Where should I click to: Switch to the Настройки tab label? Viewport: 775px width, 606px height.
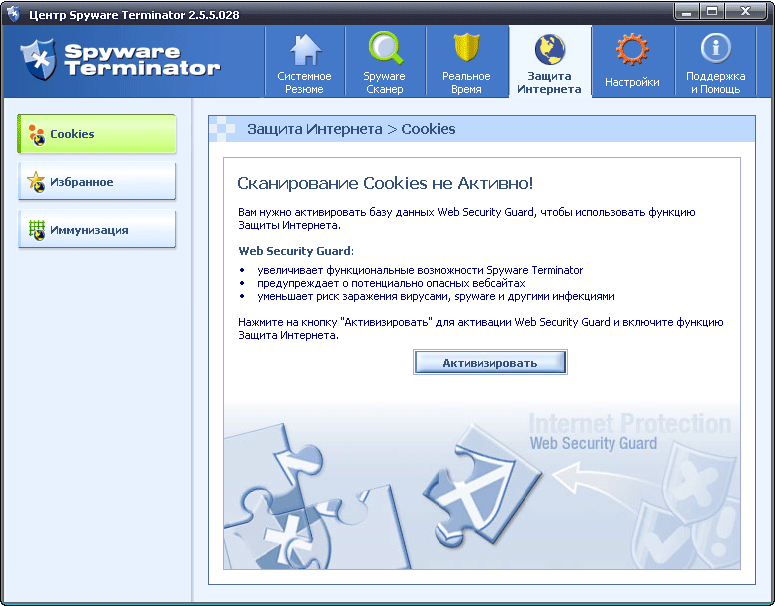[x=632, y=82]
